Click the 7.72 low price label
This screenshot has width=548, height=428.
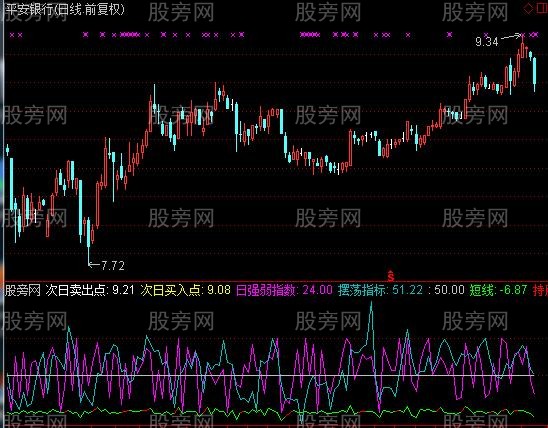(113, 266)
